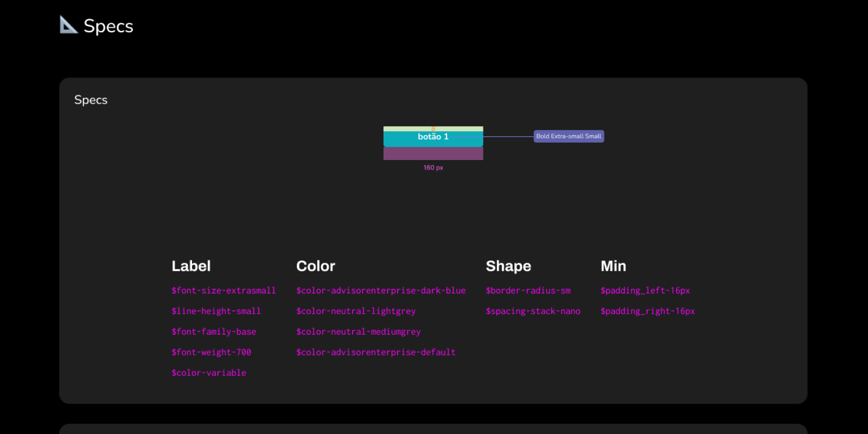Click $color-neutral-mediumgrey token
This screenshot has height=434, width=868.
pyautogui.click(x=358, y=332)
